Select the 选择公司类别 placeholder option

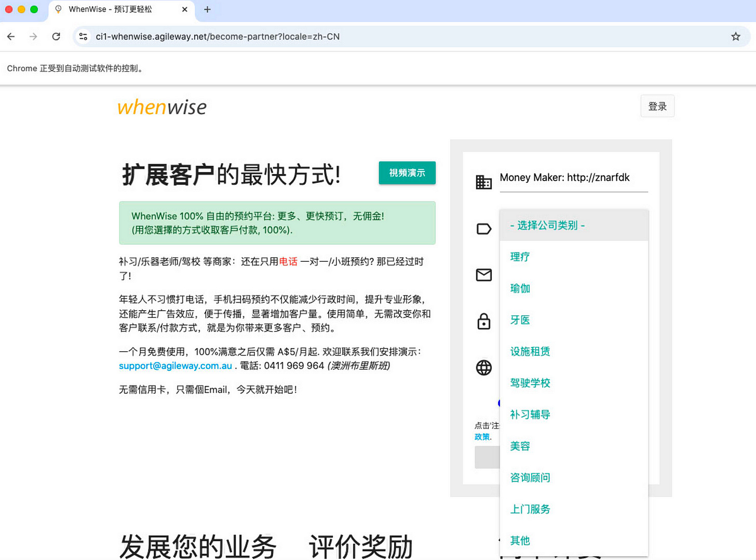574,225
